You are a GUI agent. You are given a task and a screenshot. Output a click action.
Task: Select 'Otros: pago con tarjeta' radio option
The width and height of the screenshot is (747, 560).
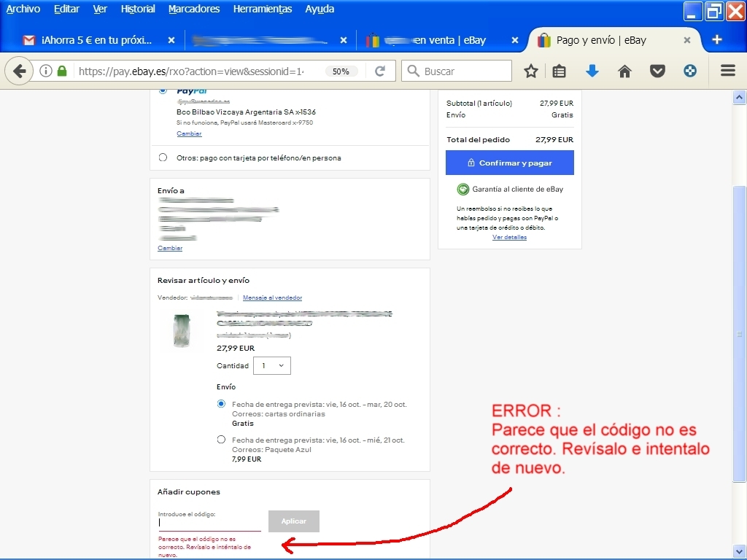163,157
